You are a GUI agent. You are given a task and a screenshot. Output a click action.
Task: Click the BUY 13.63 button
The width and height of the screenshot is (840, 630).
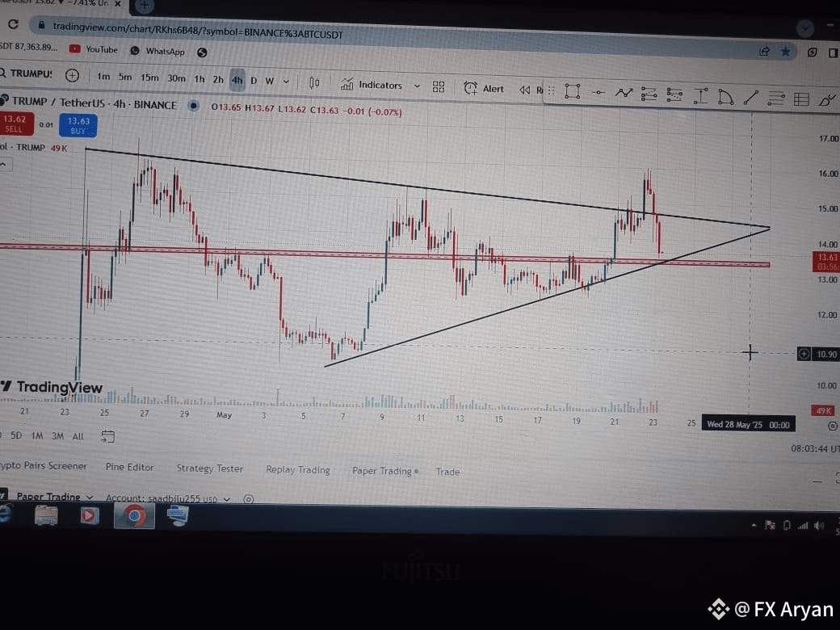click(78, 125)
